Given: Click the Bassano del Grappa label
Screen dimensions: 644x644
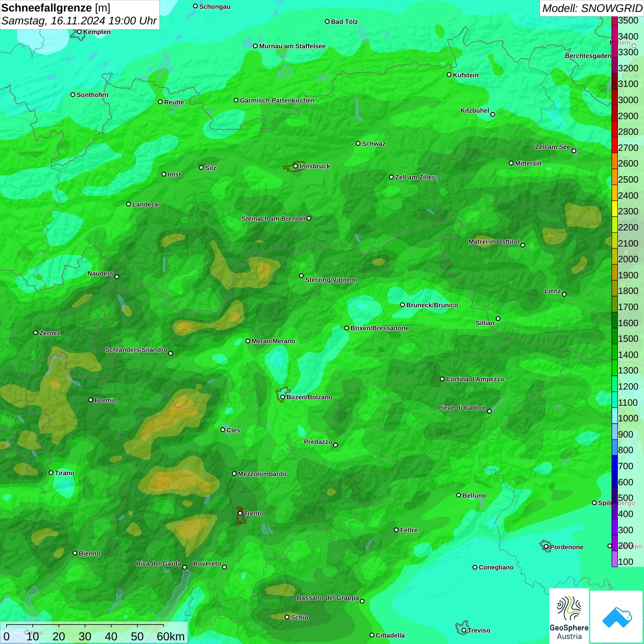Looking at the screenshot, I should point(328,598).
